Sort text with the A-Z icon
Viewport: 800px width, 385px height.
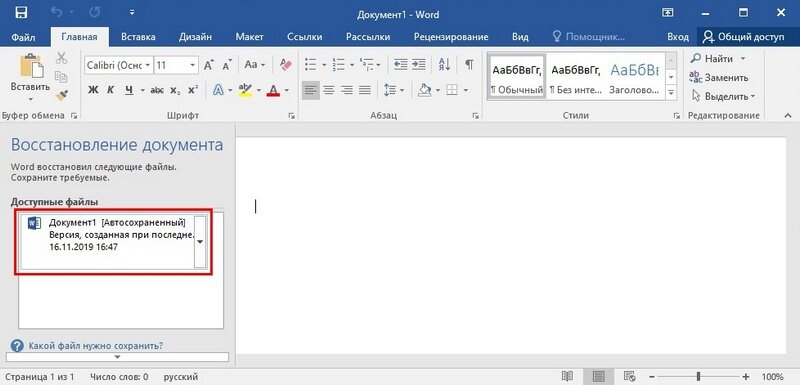click(x=444, y=64)
